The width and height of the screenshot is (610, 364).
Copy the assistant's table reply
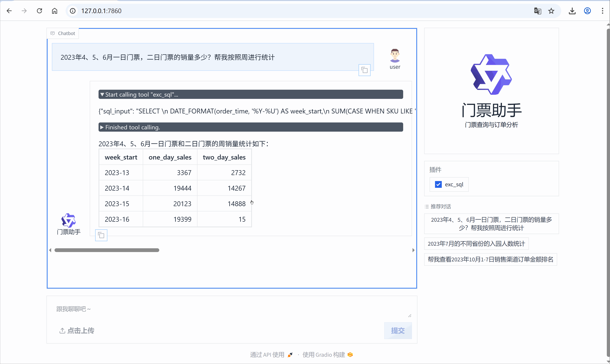[101, 235]
